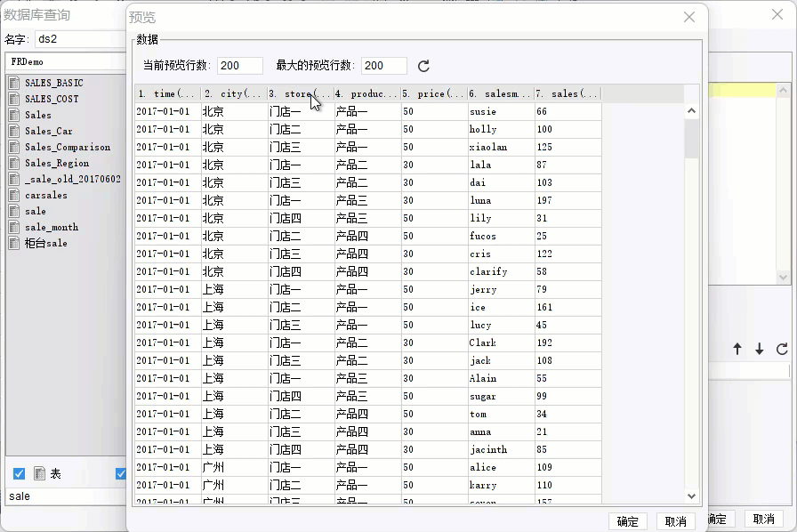
Task: Select the sales value 192
Action: tap(568, 343)
